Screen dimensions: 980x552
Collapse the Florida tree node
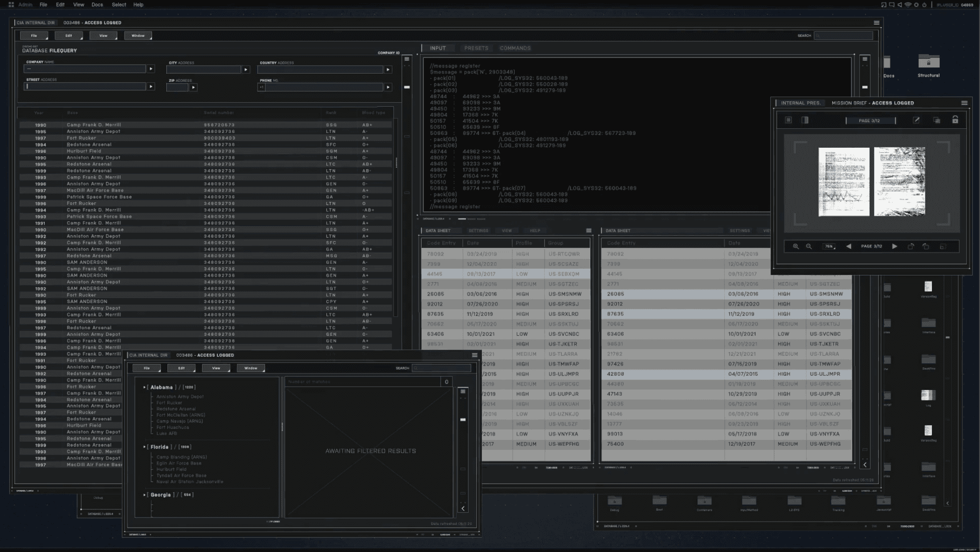[144, 447]
